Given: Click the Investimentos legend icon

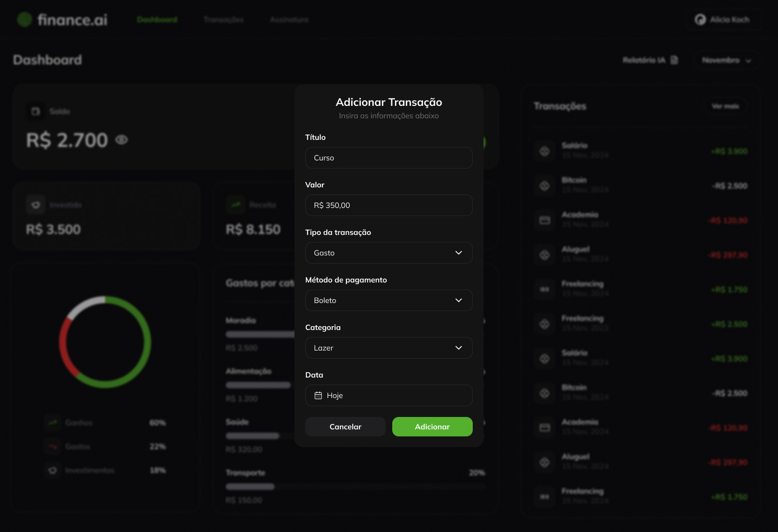Looking at the screenshot, I should pyautogui.click(x=52, y=470).
